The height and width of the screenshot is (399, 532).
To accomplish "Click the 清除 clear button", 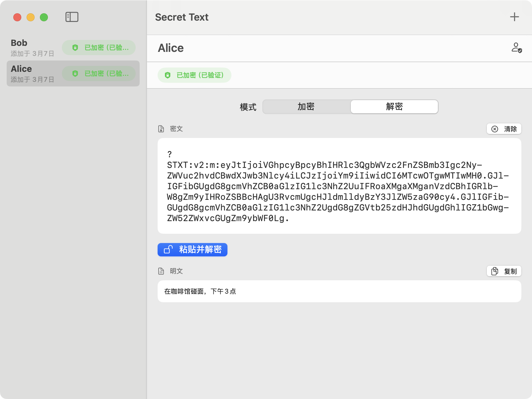I will (504, 129).
